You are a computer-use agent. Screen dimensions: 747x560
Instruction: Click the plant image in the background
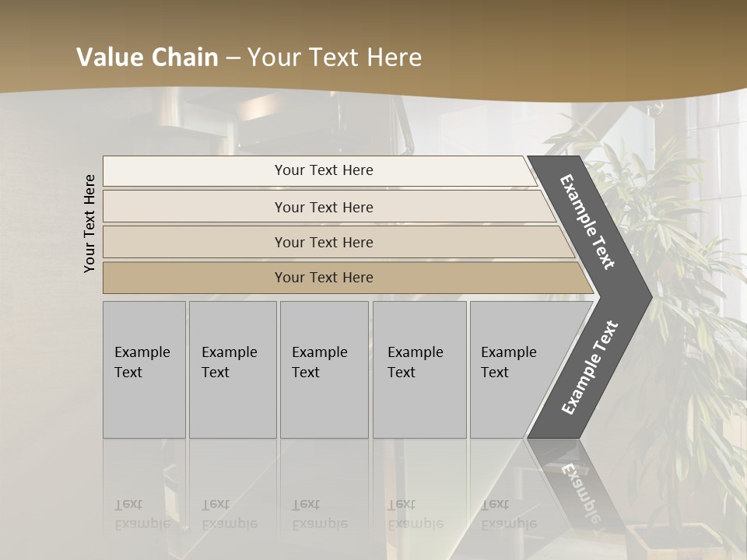[676, 334]
